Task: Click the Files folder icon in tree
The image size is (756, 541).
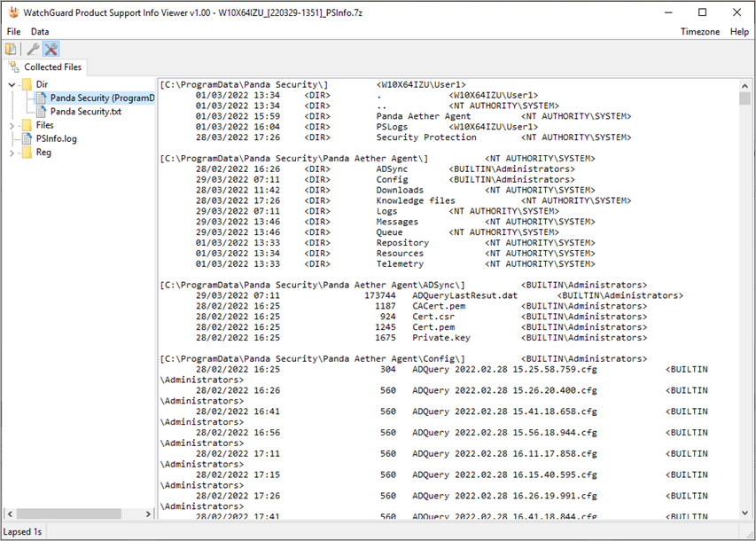Action: tap(27, 125)
